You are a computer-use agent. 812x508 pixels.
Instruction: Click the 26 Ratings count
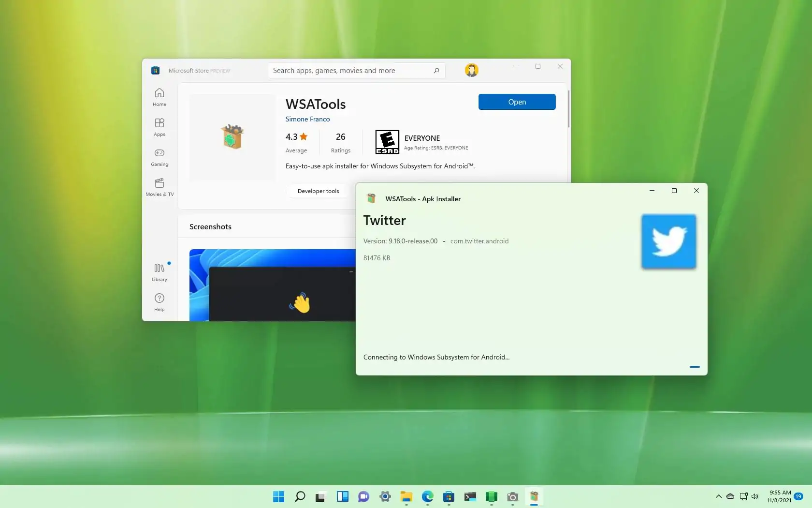point(340,142)
